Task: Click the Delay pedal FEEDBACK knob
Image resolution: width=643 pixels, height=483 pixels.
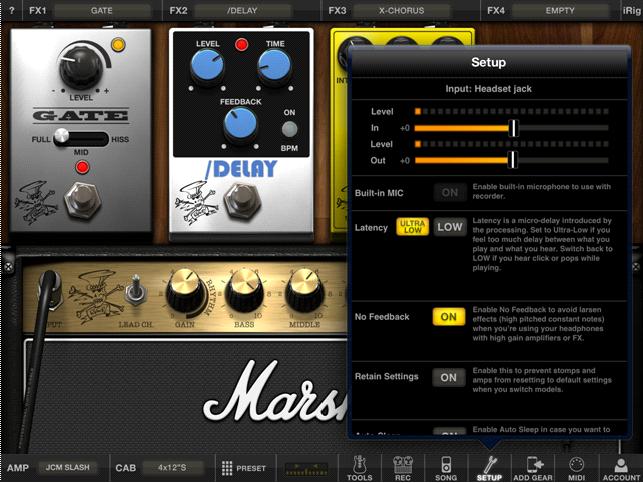Action: pyautogui.click(x=240, y=124)
